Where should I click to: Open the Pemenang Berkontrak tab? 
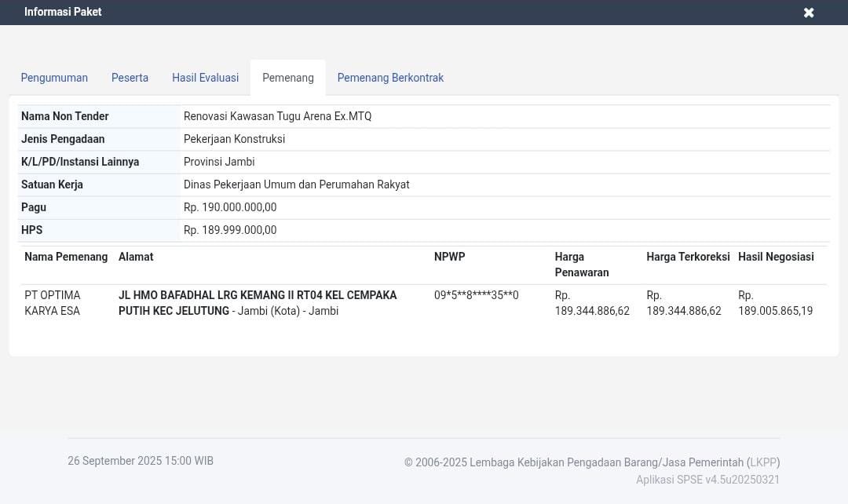pos(390,78)
